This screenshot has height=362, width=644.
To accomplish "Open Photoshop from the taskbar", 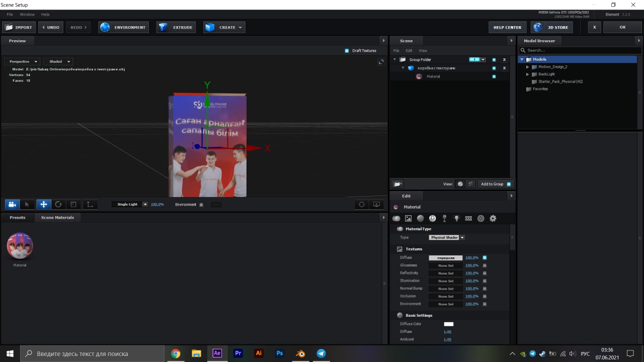I will click(279, 353).
